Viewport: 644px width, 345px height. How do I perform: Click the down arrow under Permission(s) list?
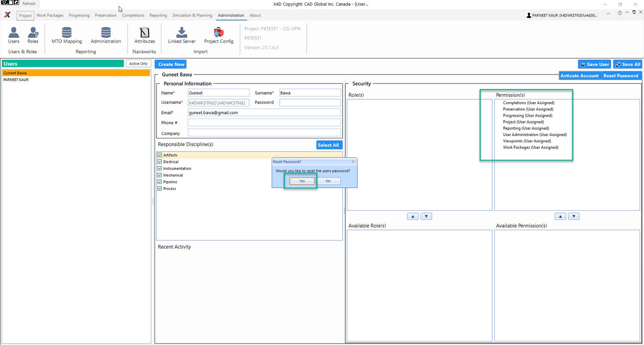(x=574, y=216)
